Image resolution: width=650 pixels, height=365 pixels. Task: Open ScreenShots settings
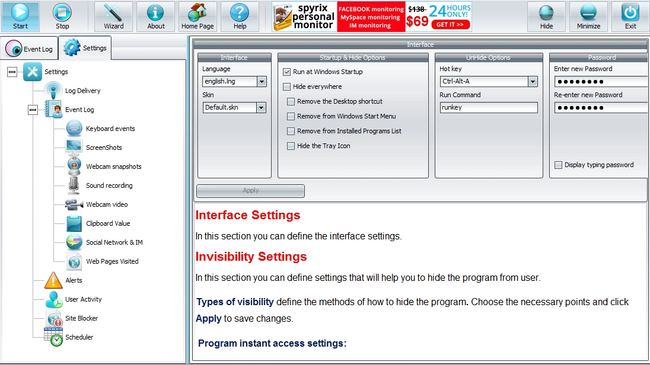104,148
